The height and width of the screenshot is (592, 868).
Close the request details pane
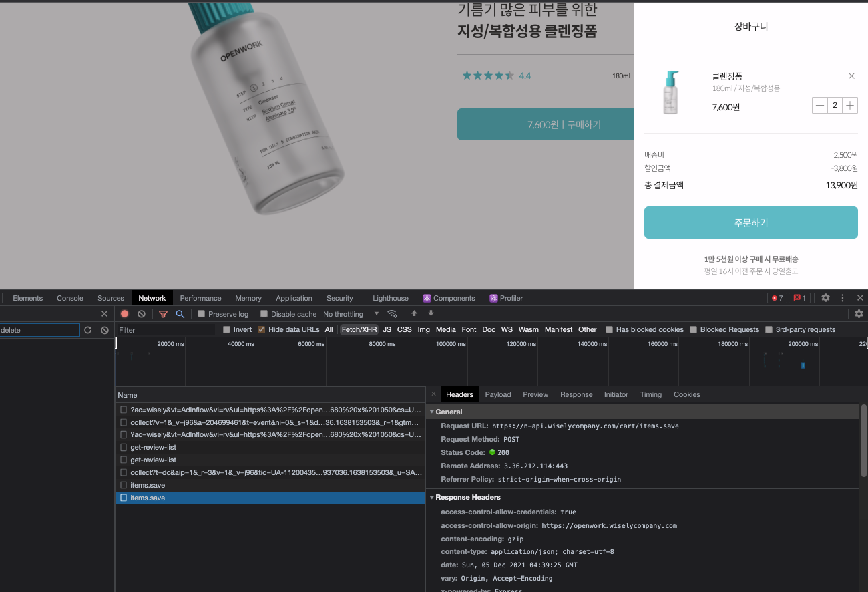coord(433,394)
